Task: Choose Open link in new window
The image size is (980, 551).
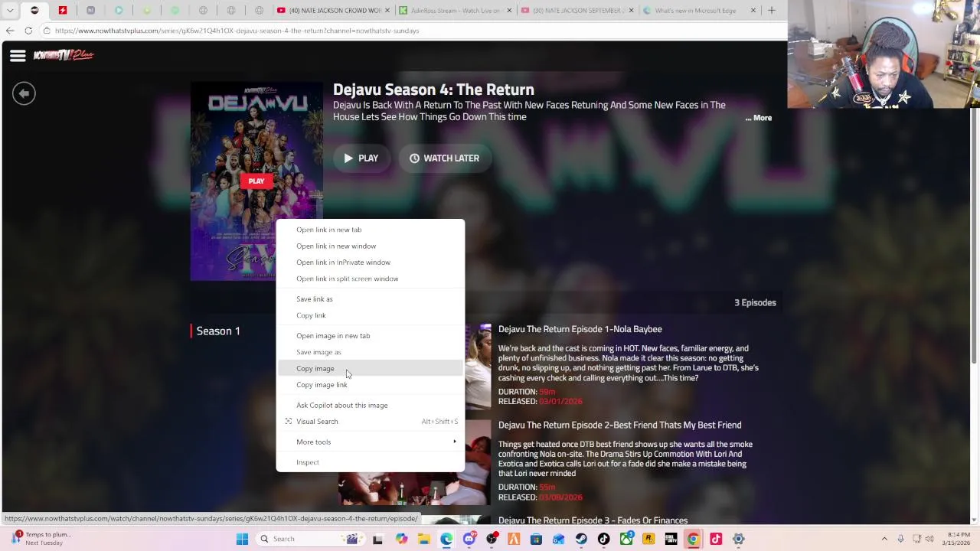Action: coord(370,246)
